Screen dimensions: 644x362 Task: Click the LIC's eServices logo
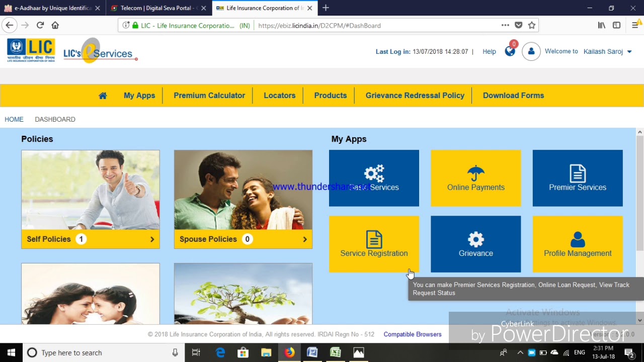click(100, 51)
